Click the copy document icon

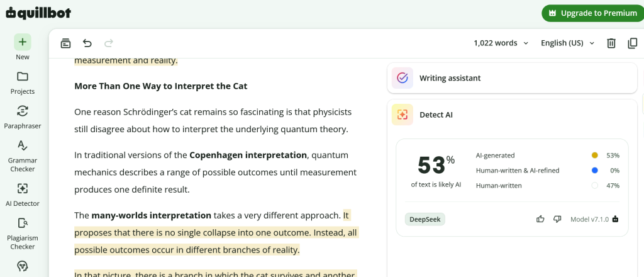coord(633,43)
